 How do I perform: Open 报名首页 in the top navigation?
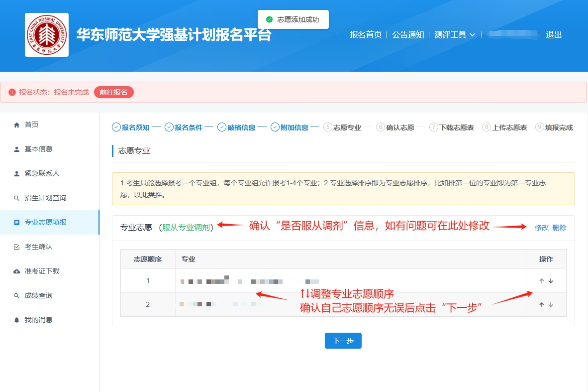[x=366, y=35]
